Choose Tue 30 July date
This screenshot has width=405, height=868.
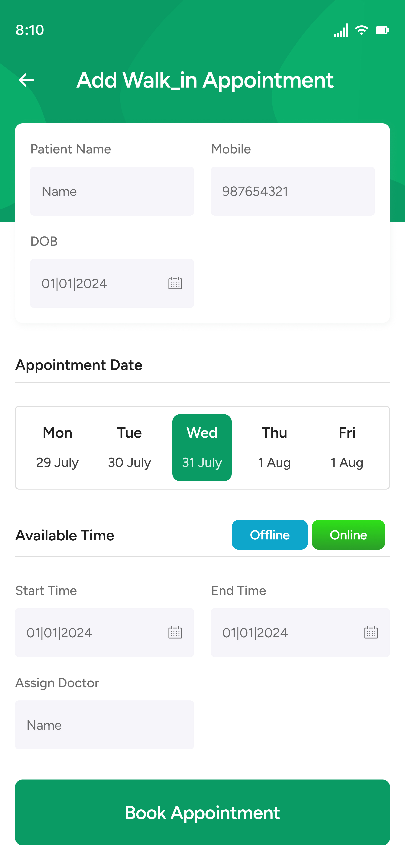129,448
